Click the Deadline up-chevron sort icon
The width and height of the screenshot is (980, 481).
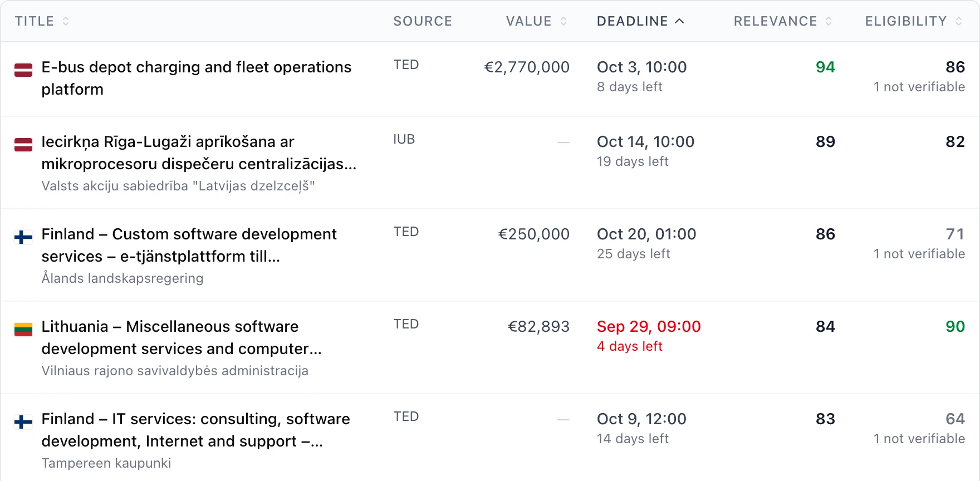click(x=679, y=21)
